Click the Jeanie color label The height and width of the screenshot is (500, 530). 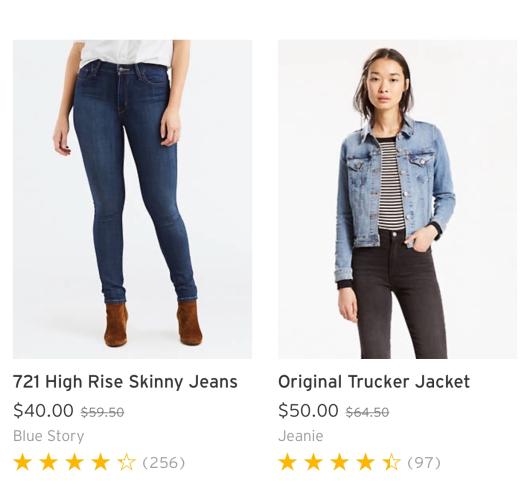pyautogui.click(x=301, y=436)
